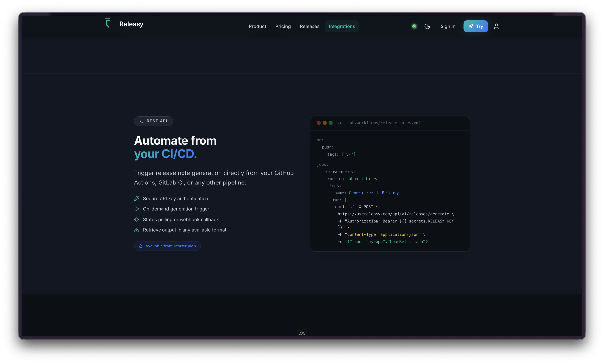Click Available from Starter plan badge
The image size is (604, 364).
(167, 246)
